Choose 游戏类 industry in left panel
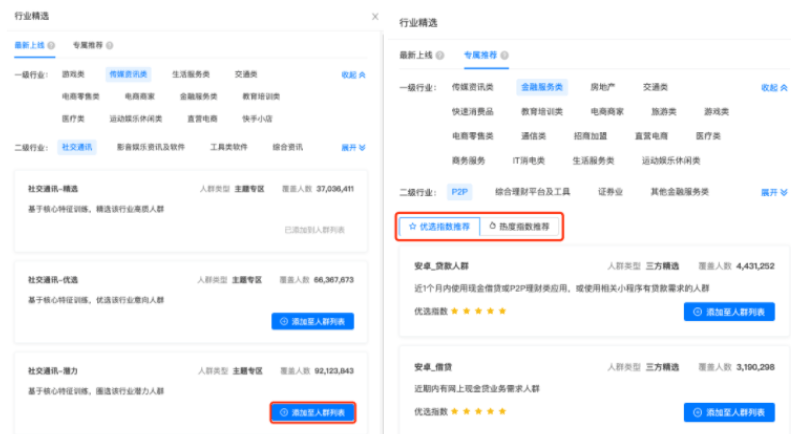 click(x=73, y=74)
